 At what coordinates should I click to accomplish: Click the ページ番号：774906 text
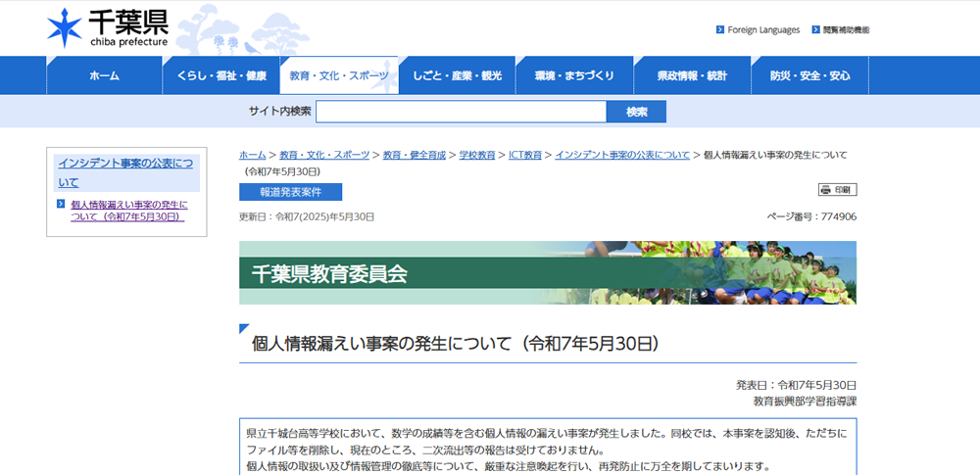tap(811, 216)
